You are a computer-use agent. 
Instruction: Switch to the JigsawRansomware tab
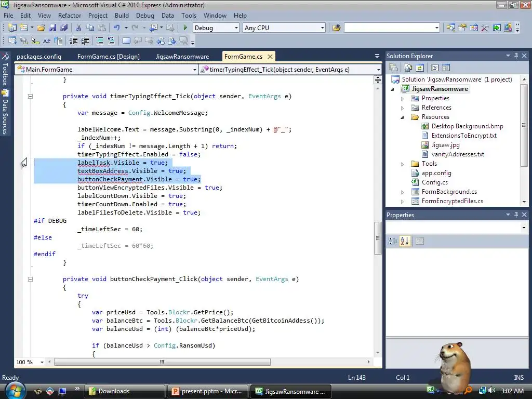pos(182,56)
